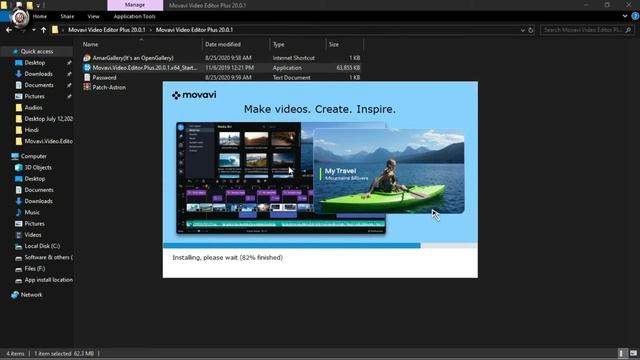Sort files by the Name column
Screen dimensions: 640x360
(x=91, y=44)
